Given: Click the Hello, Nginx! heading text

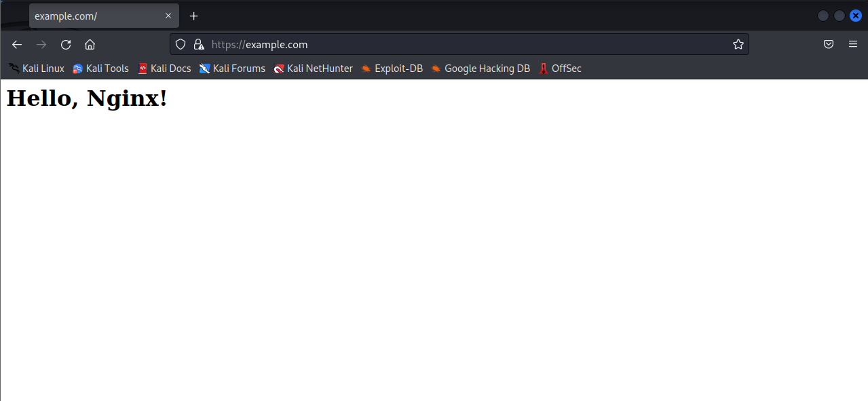Looking at the screenshot, I should pos(87,98).
